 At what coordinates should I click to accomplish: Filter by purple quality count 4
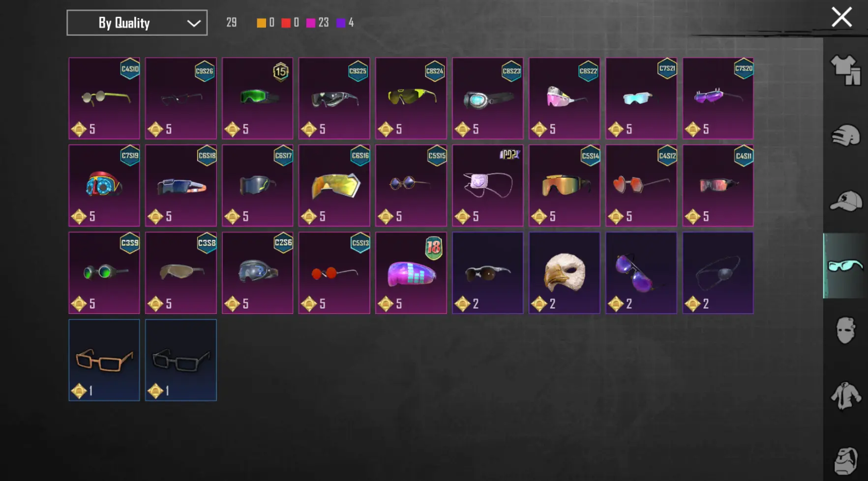[345, 23]
